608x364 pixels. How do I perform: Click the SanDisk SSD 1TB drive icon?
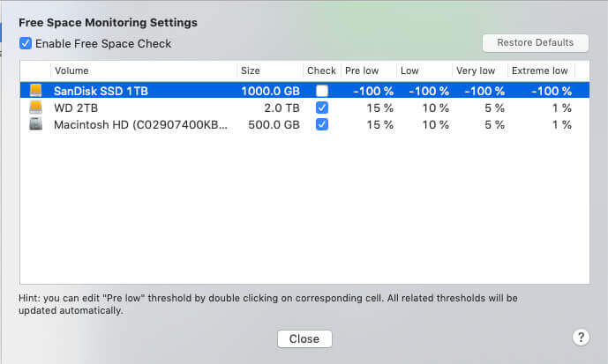(35, 90)
